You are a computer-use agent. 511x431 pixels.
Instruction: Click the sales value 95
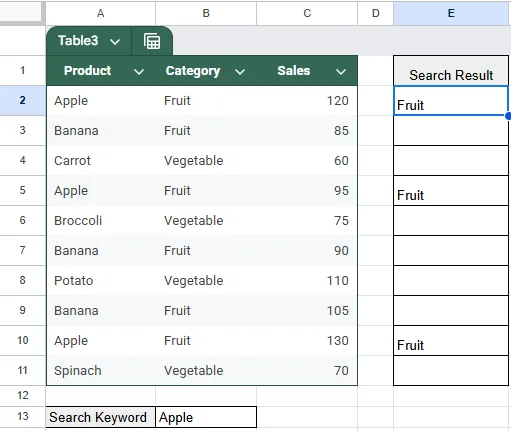pos(341,191)
